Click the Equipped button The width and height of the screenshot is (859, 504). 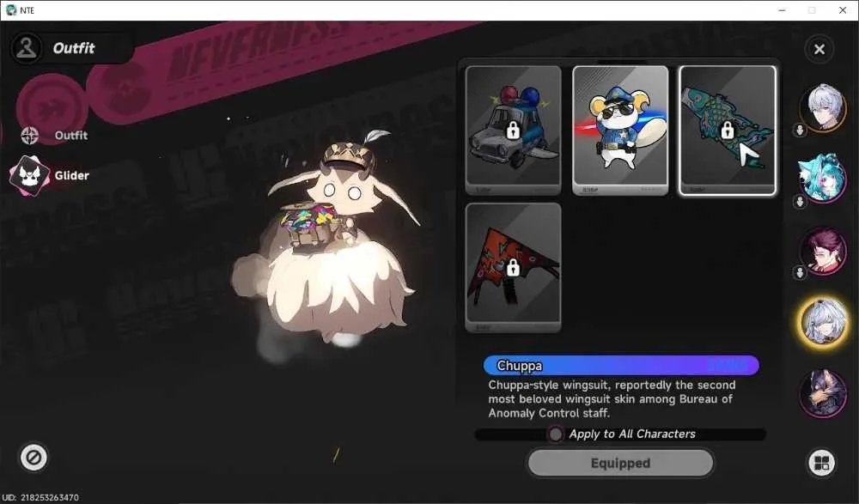621,463
